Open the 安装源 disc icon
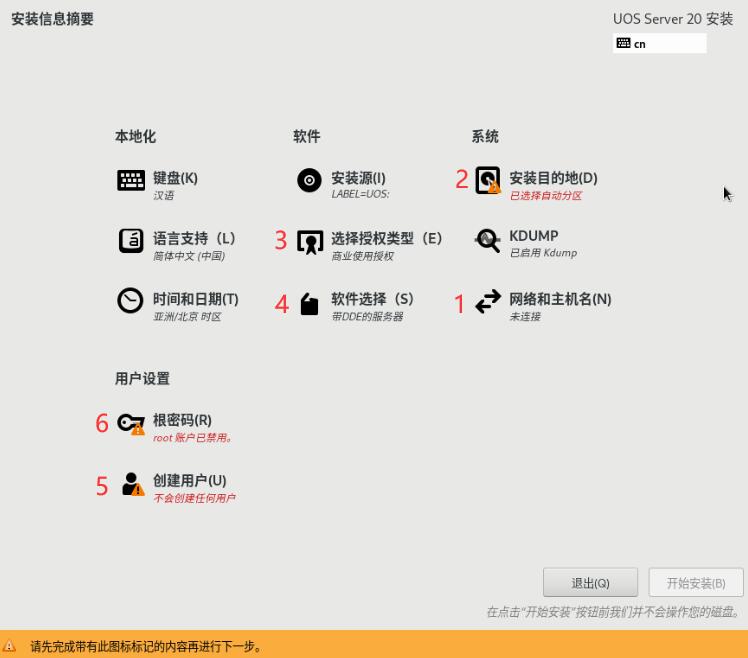 click(x=309, y=180)
